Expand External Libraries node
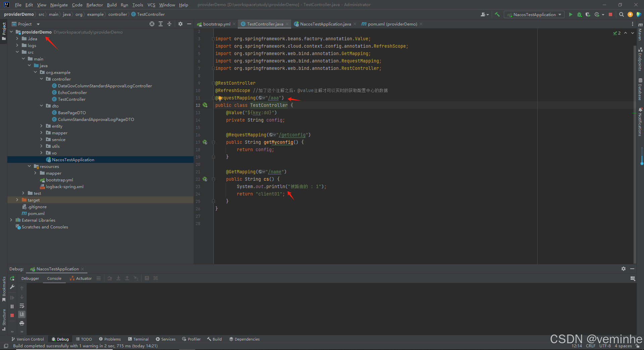The width and height of the screenshot is (644, 350). point(11,220)
